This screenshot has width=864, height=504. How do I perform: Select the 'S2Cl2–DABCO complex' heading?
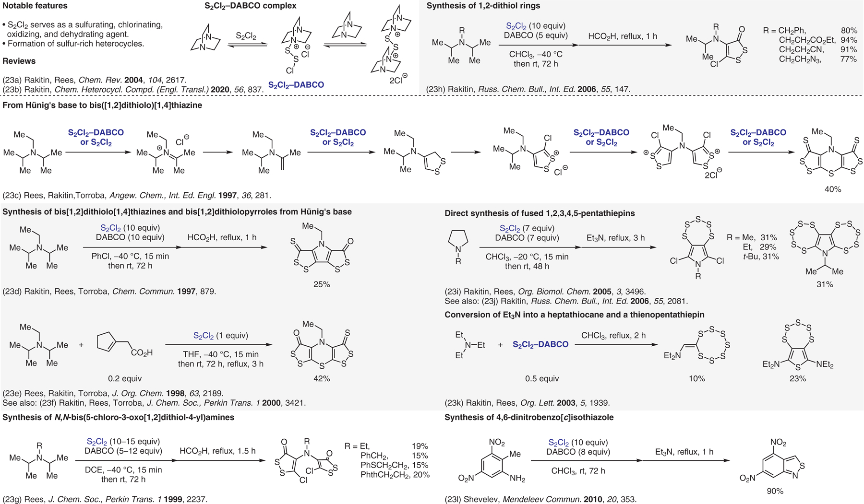250,6
